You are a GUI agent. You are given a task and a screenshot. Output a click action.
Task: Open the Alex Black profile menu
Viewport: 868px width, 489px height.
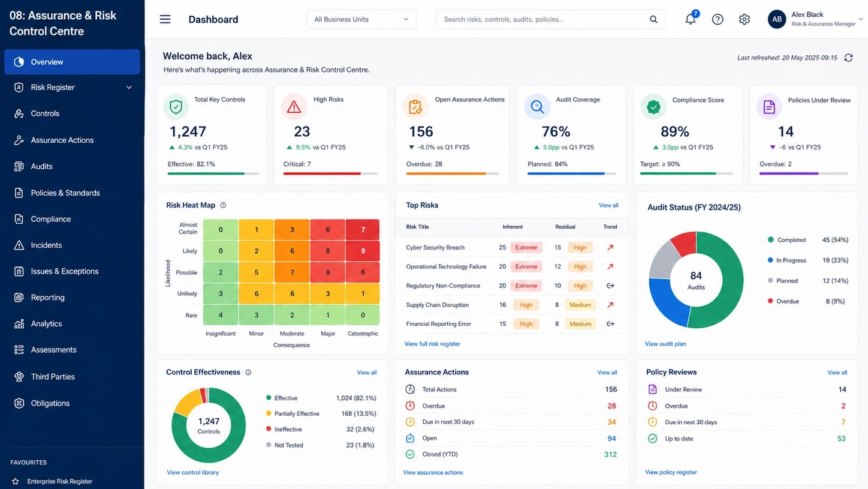(x=814, y=19)
